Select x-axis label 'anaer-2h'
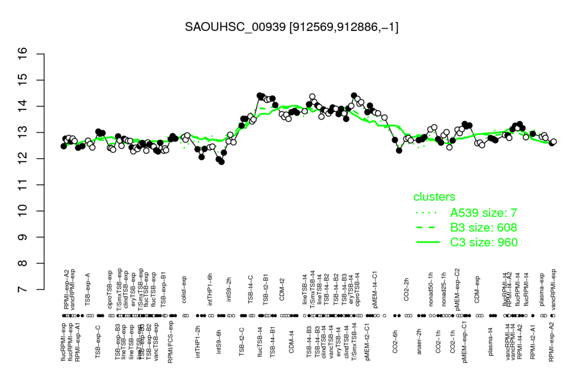The width and height of the screenshot is (588, 368). pyautogui.click(x=419, y=342)
